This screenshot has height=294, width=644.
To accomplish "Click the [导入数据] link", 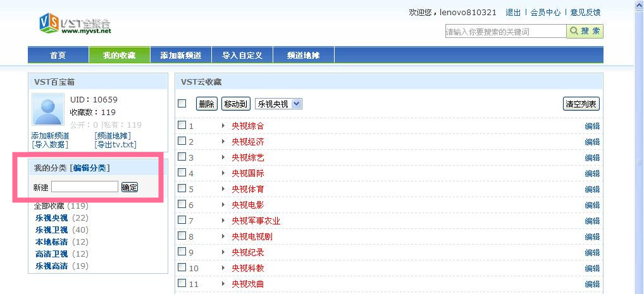I will [50, 145].
